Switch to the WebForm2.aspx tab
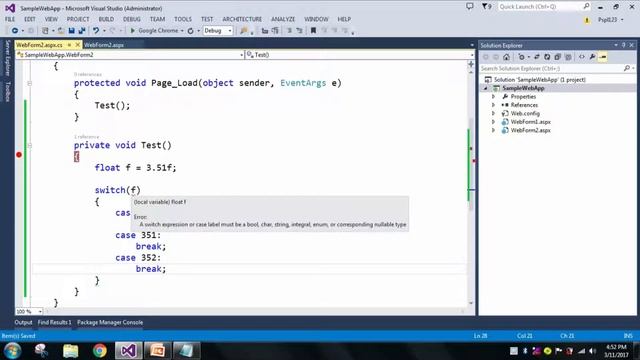Image resolution: width=640 pixels, height=360 pixels. [104, 45]
